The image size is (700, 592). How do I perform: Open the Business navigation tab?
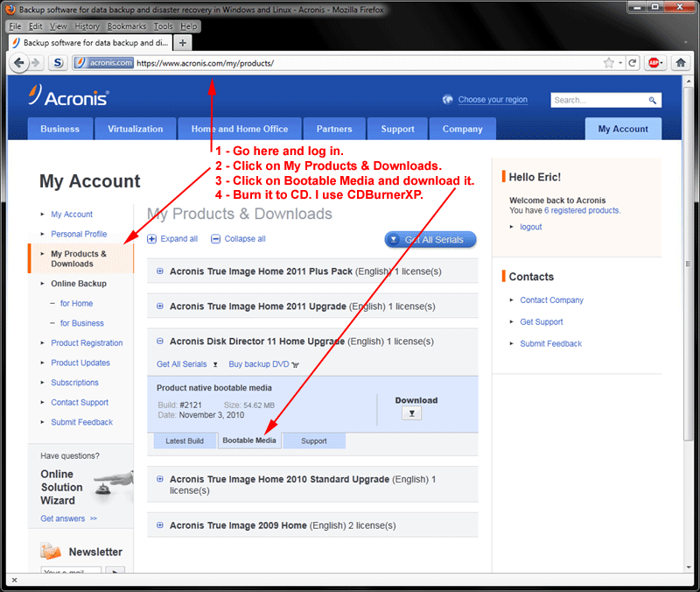(x=60, y=129)
